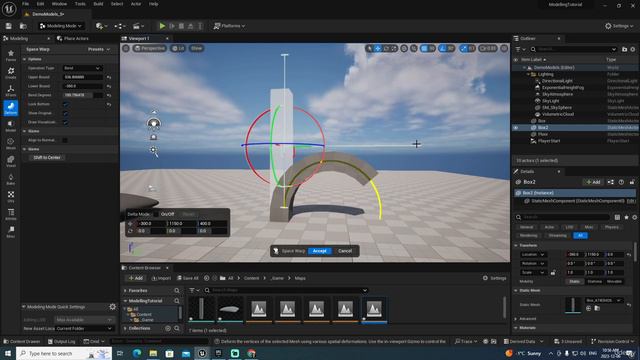
Task: Open the Attribs tool category in sidebar
Action: (11, 214)
